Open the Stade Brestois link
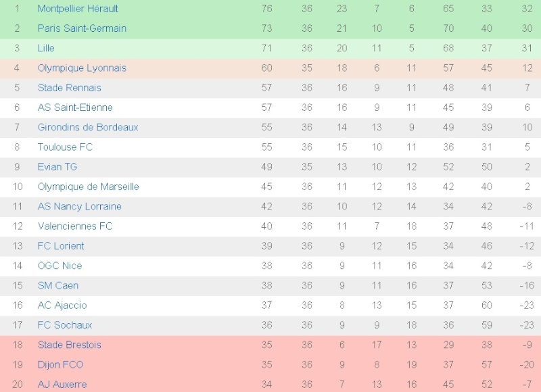541x392 pixels. pos(69,345)
